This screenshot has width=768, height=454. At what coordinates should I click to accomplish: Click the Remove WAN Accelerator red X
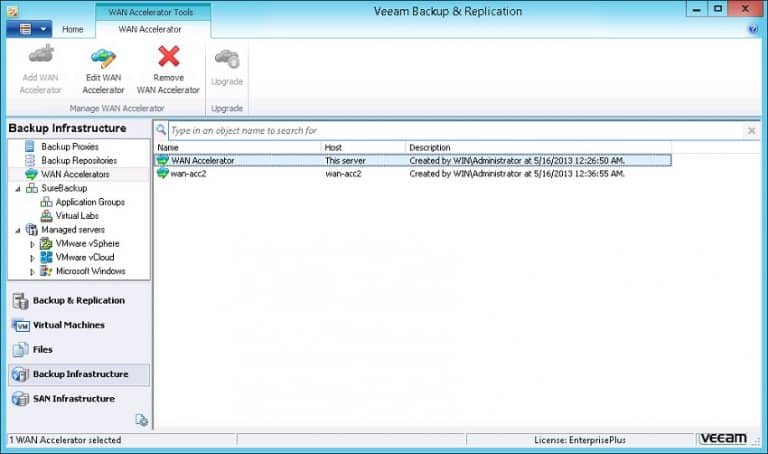168,56
